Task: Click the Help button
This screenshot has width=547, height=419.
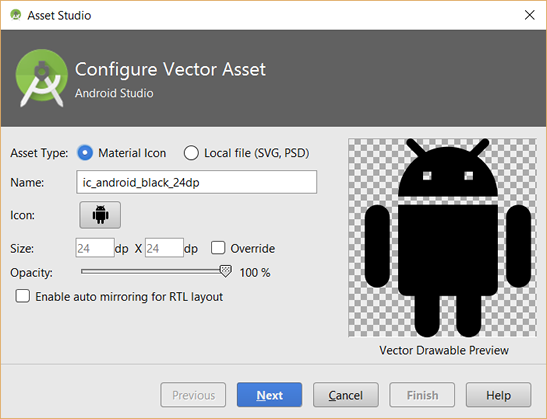Action: point(498,395)
